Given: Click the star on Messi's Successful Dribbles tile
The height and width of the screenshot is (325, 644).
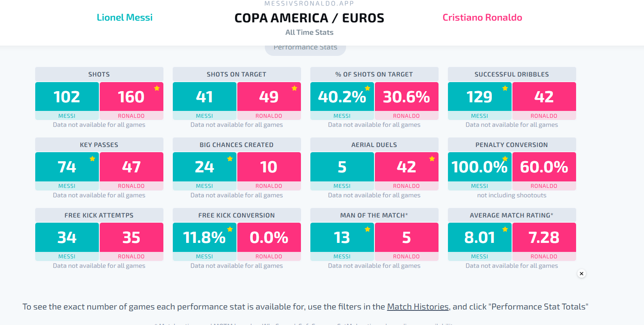Looking at the screenshot, I should click(x=505, y=88).
